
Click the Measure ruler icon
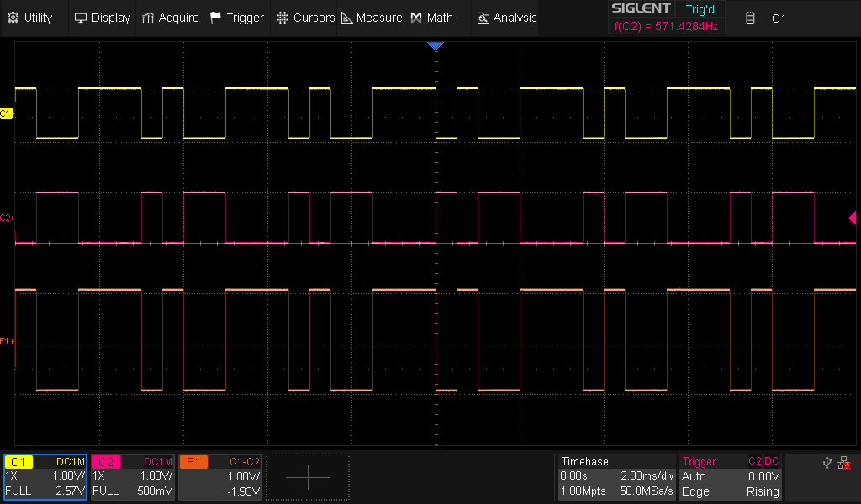[346, 18]
